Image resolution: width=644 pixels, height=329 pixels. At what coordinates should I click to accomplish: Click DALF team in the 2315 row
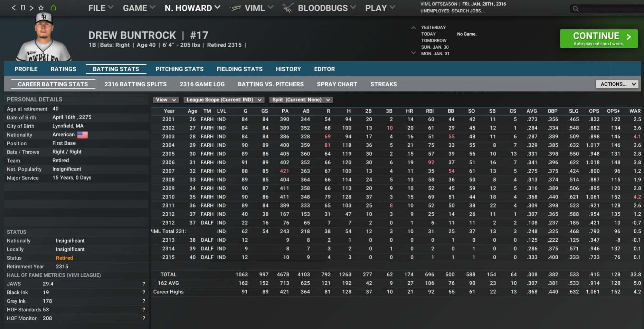point(207,258)
